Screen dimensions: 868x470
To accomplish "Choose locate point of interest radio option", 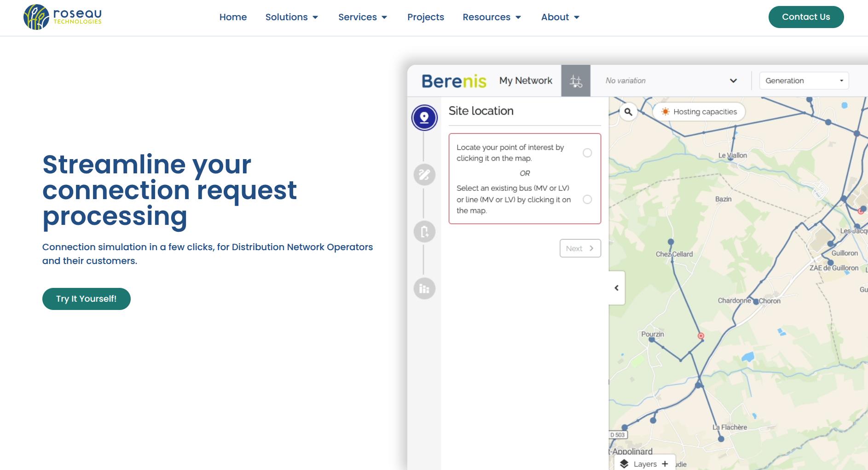I will pyautogui.click(x=587, y=153).
